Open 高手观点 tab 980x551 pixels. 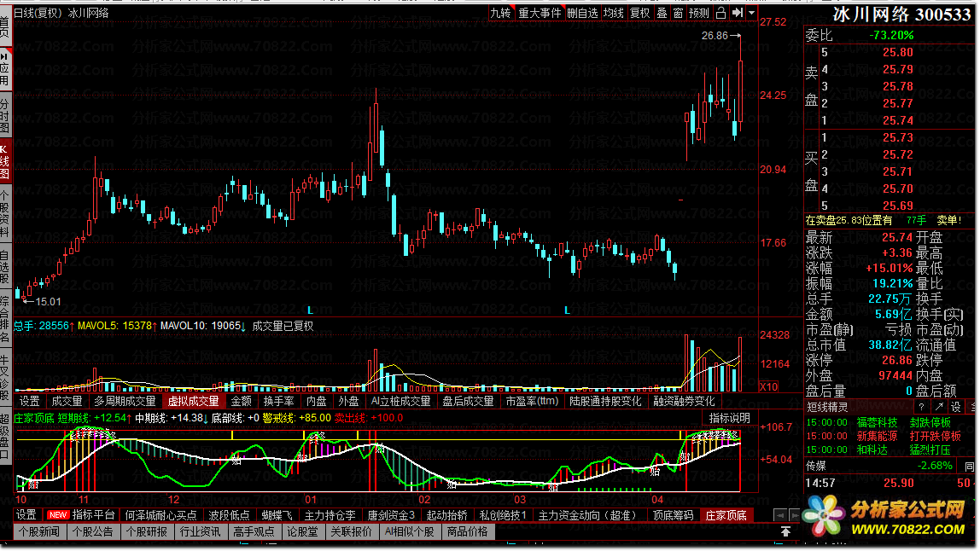pyautogui.click(x=254, y=531)
